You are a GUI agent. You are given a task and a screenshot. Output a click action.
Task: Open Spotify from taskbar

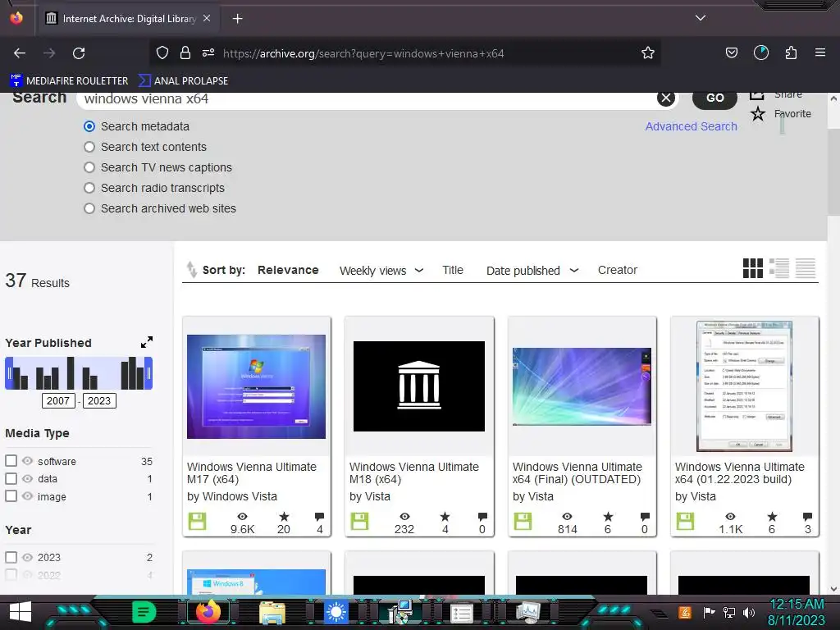click(144, 612)
